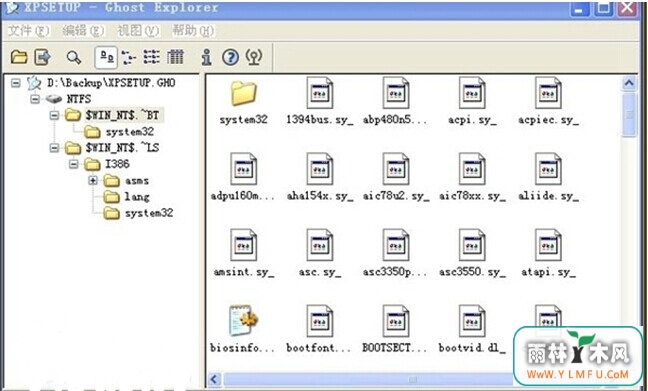Viewport: 648px width, 391px height.
Task: Click the Symantec web toolbar icon
Action: 254,57
